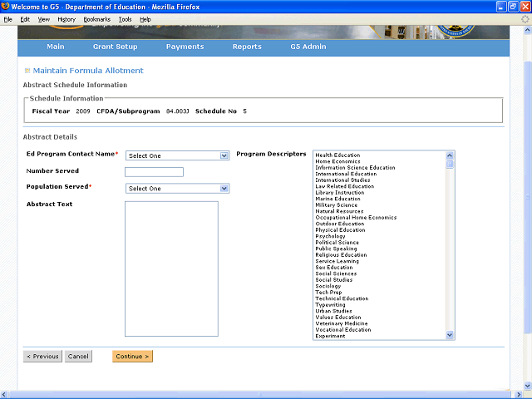The width and height of the screenshot is (532, 399).
Task: Select Marine Education descriptor
Action: click(x=337, y=199)
